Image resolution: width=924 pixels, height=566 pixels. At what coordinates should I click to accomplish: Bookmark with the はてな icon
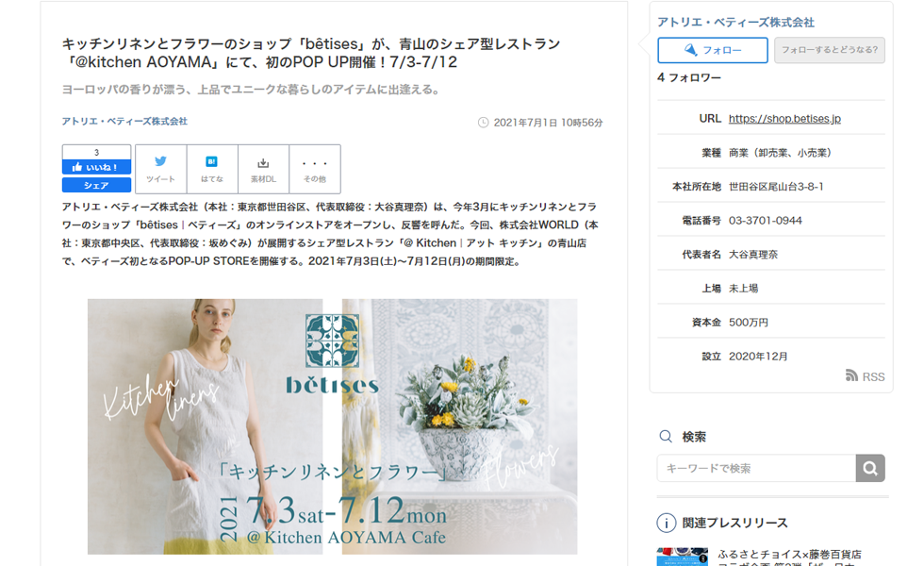click(212, 169)
